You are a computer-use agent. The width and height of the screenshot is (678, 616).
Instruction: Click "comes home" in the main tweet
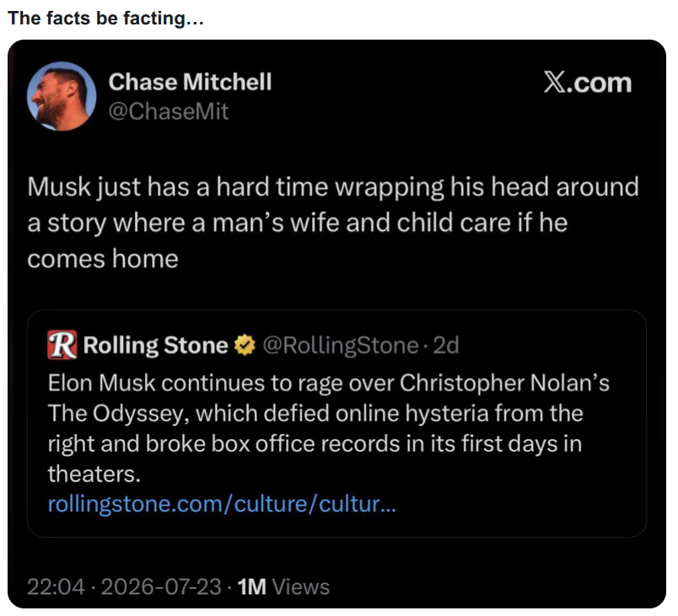click(103, 259)
